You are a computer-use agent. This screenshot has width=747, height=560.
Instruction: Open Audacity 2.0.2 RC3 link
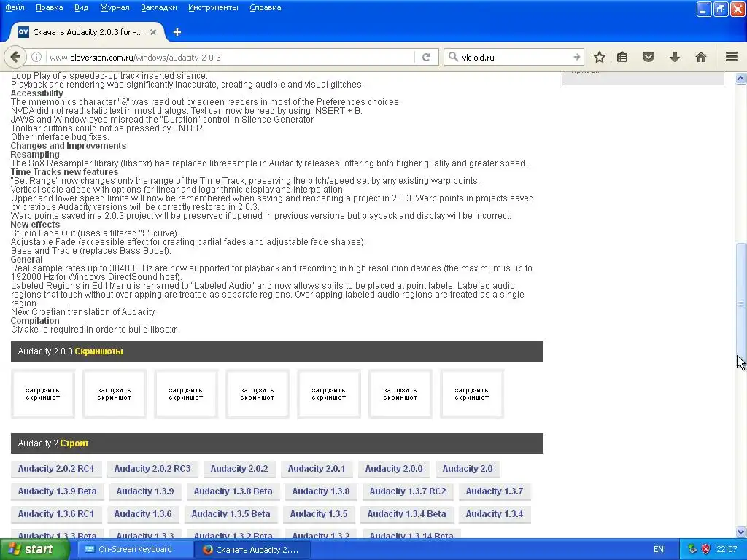pyautogui.click(x=152, y=469)
